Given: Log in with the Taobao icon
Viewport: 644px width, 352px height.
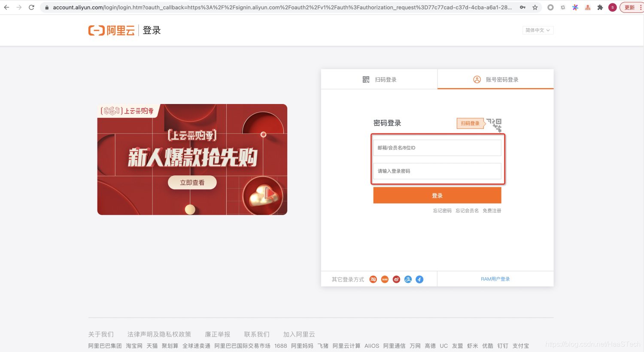Looking at the screenshot, I should [373, 279].
